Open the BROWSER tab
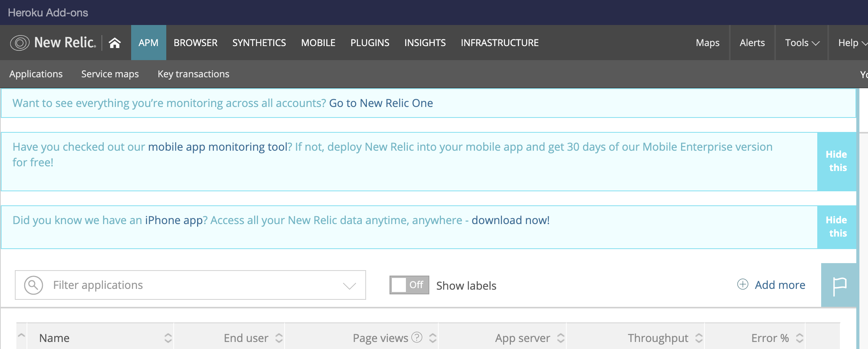This screenshot has height=349, width=868. point(196,43)
